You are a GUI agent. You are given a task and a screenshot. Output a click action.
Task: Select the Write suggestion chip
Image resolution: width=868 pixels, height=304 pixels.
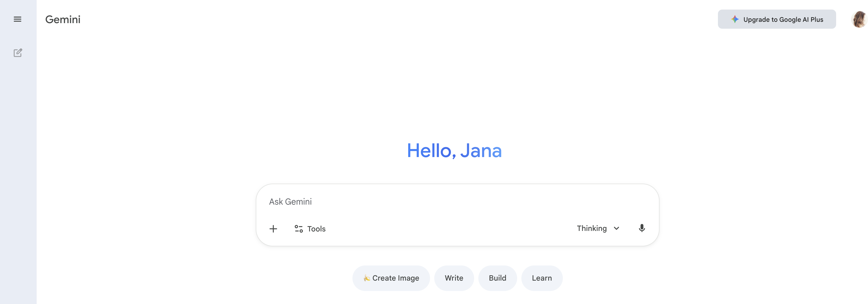coord(454,278)
